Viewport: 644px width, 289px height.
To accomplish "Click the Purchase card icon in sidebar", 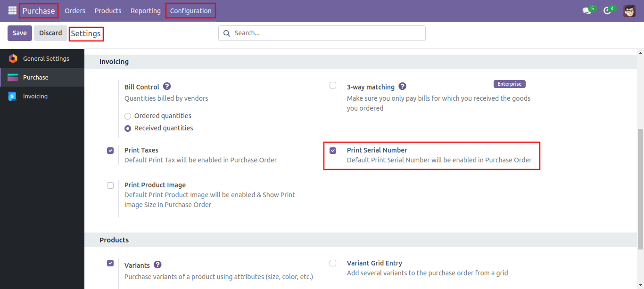I will coord(13,77).
